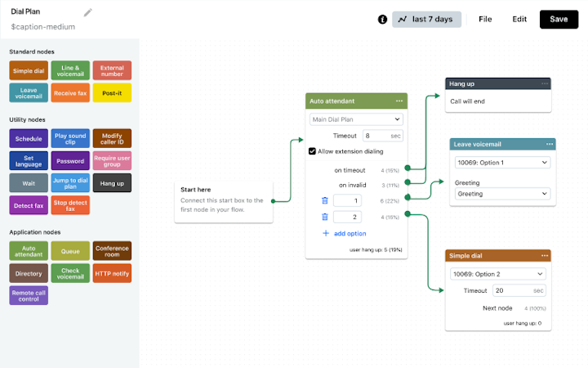Open the Simple dial node's three-dot menu

[543, 256]
